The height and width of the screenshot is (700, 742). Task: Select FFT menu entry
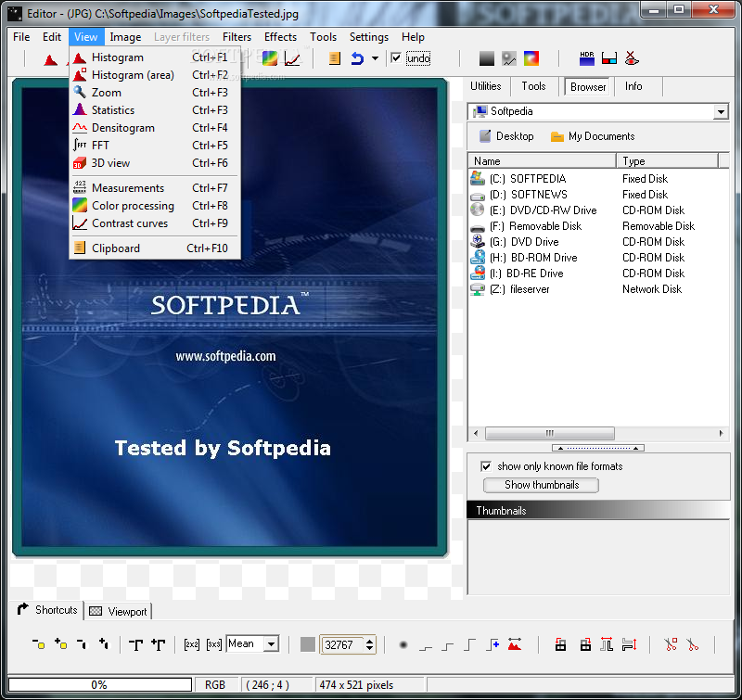(x=155, y=146)
